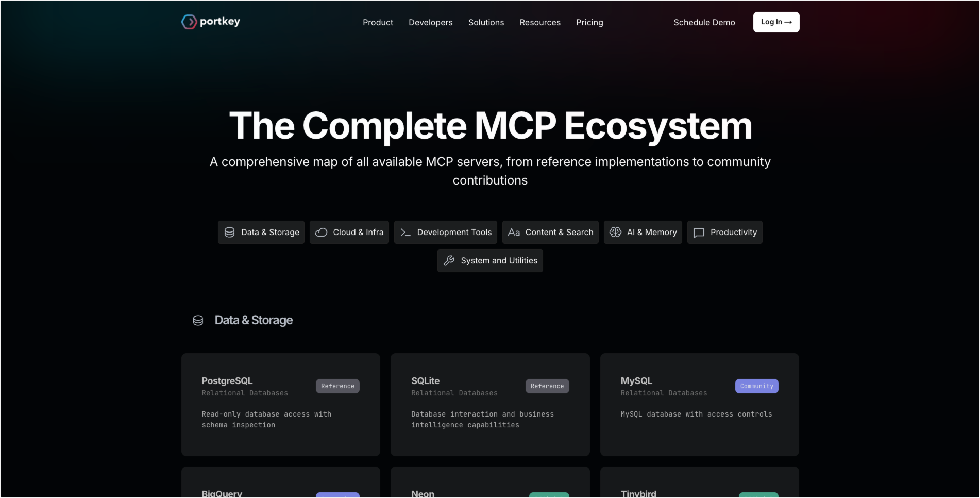Screen dimensions: 980x498
Task: Click 'The Complete MCP Ecosystem' headline
Action: tap(490, 126)
